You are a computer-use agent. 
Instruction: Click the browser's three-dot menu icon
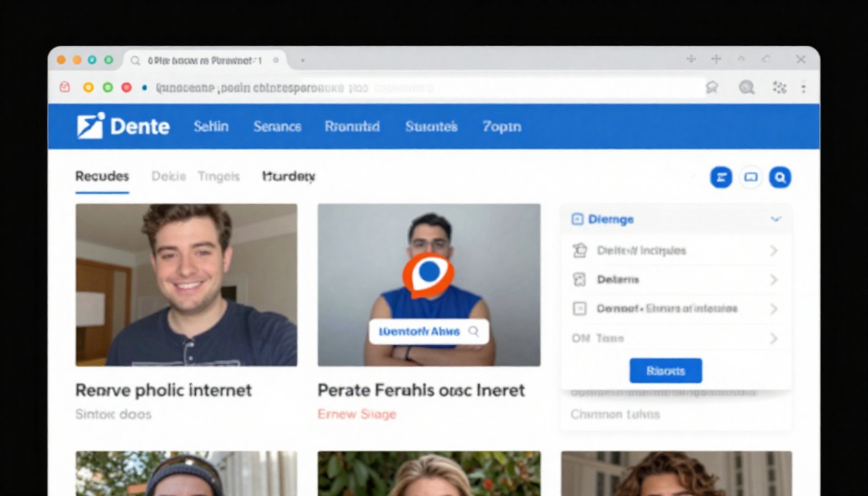click(x=803, y=88)
